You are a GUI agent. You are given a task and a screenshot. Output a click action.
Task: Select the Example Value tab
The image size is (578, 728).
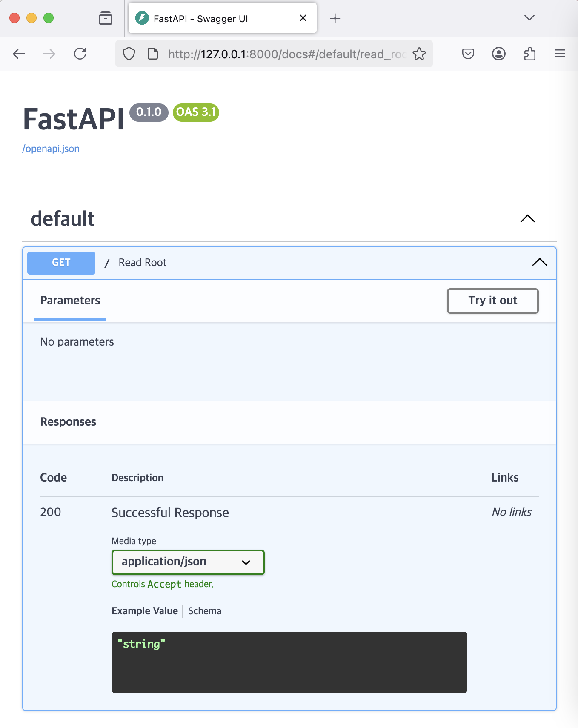pyautogui.click(x=145, y=611)
